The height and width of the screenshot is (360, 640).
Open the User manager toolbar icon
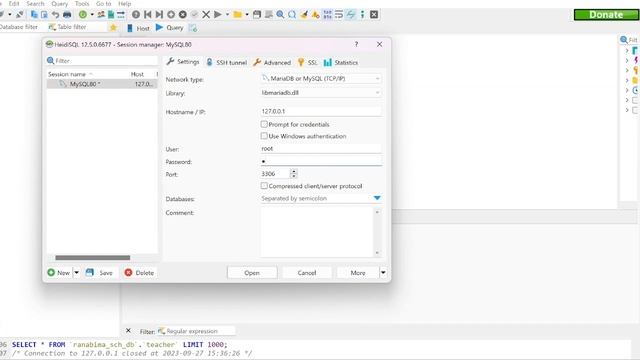[x=101, y=15]
